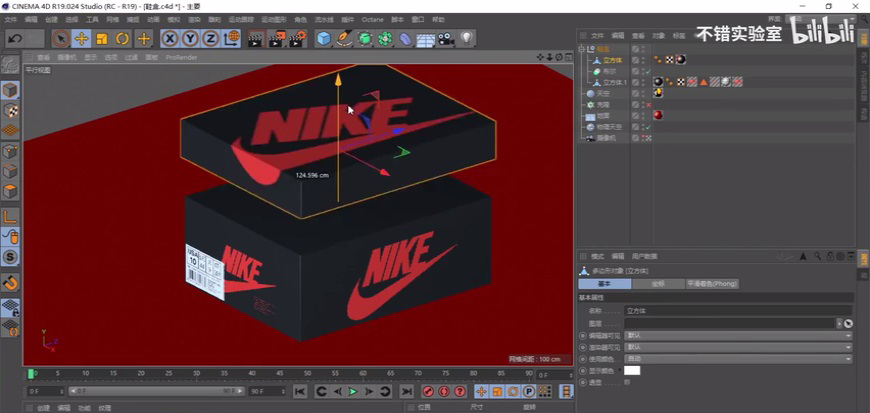Go to start of animation button

click(300, 391)
